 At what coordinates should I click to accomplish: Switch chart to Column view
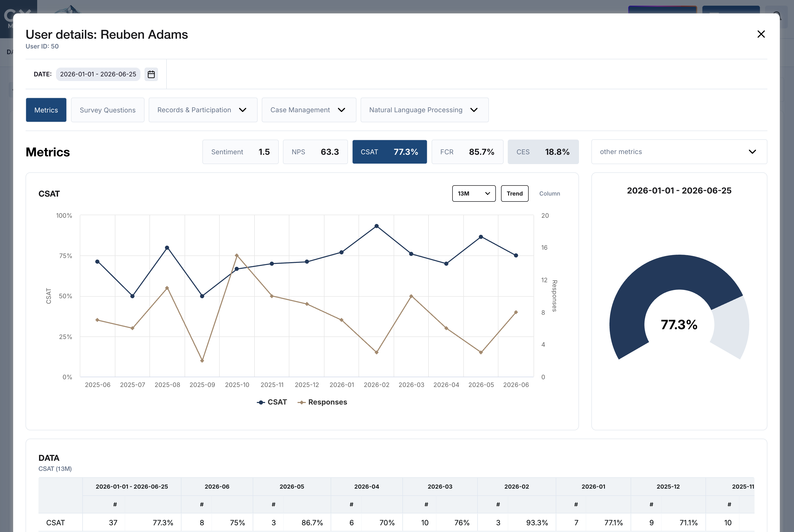pyautogui.click(x=550, y=194)
